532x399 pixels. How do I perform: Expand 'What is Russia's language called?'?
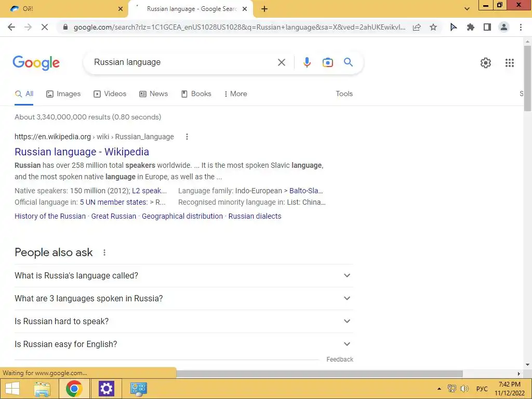(183, 275)
